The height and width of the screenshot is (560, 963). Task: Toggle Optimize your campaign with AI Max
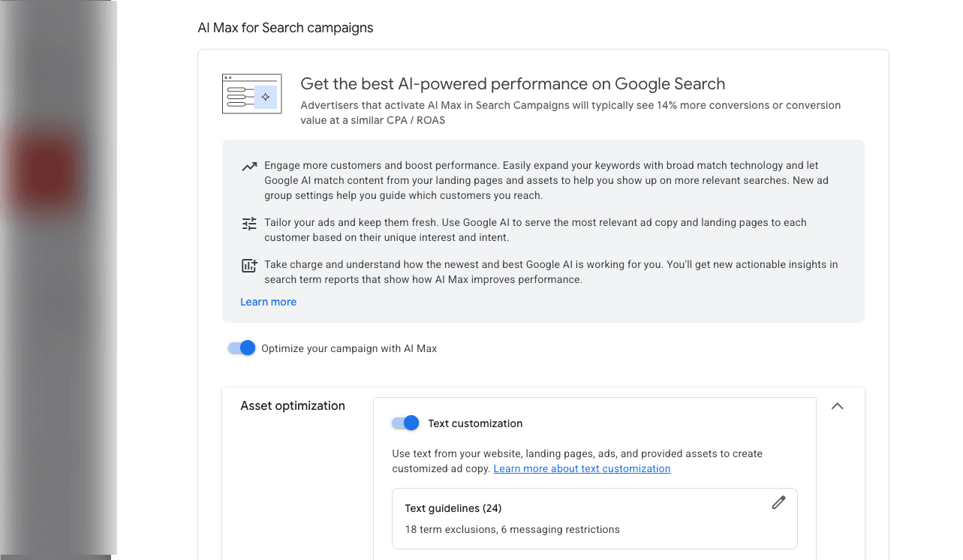(242, 348)
